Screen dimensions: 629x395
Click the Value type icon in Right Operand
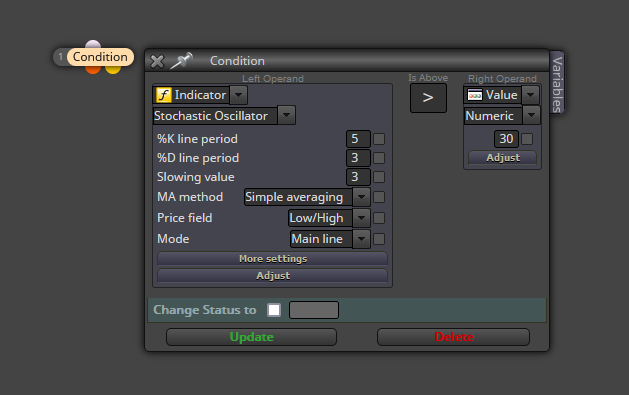(475, 95)
